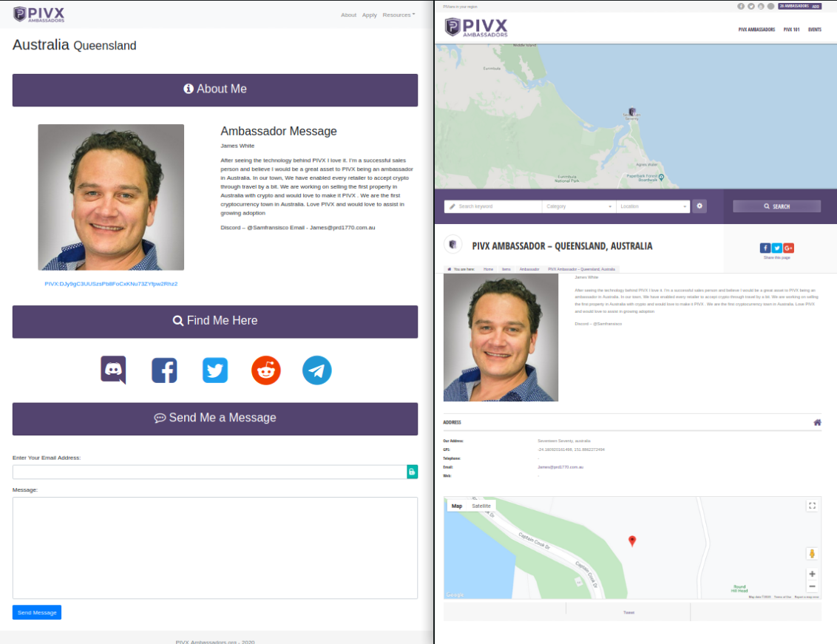Click the home icon in the Address section

[x=817, y=422]
